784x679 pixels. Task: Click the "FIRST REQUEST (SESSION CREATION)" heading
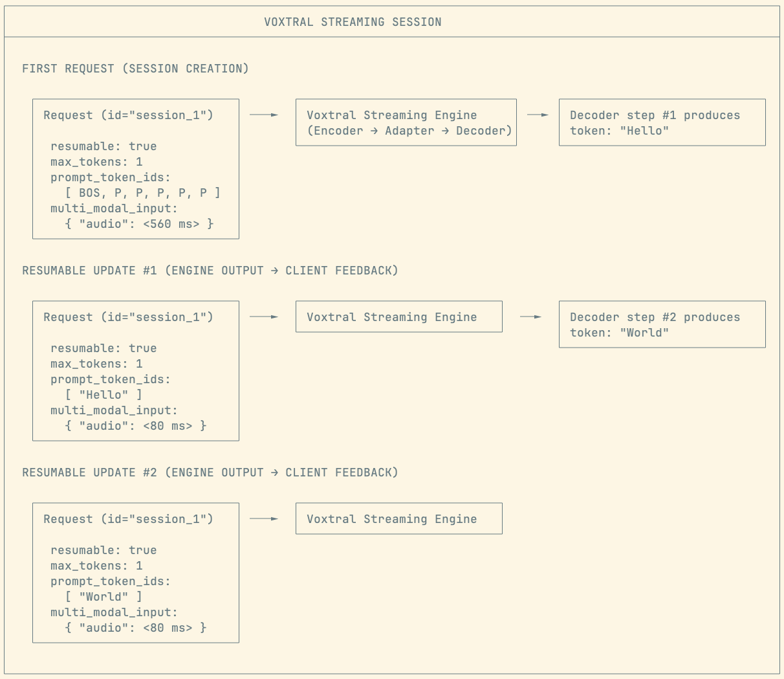pos(135,69)
